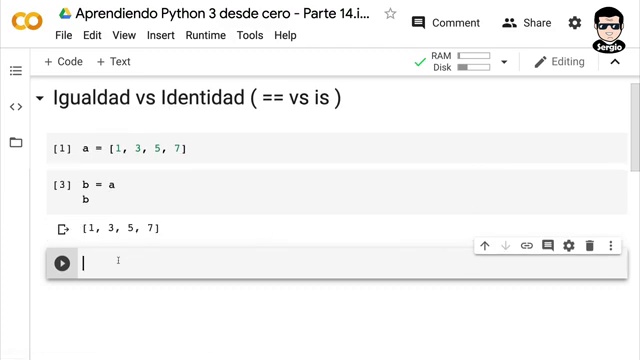640x360 pixels.
Task: Click the [3] execution count of second cell
Action: 62,185
